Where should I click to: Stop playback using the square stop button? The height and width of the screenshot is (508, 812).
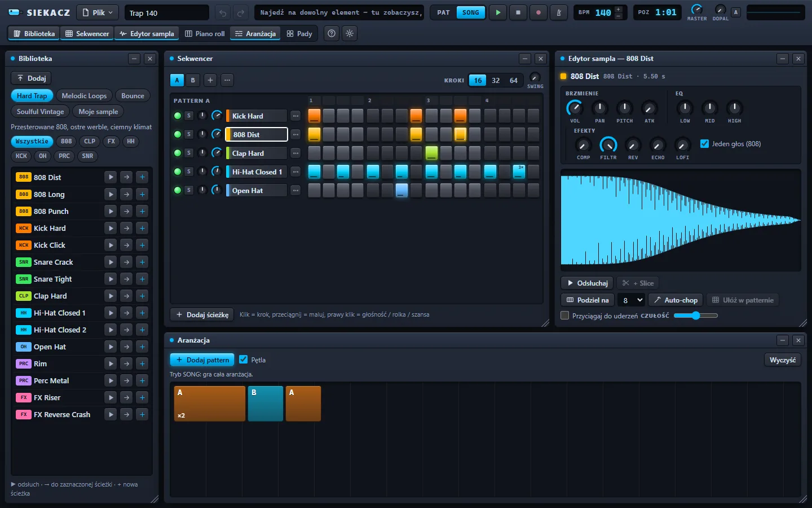pyautogui.click(x=518, y=12)
